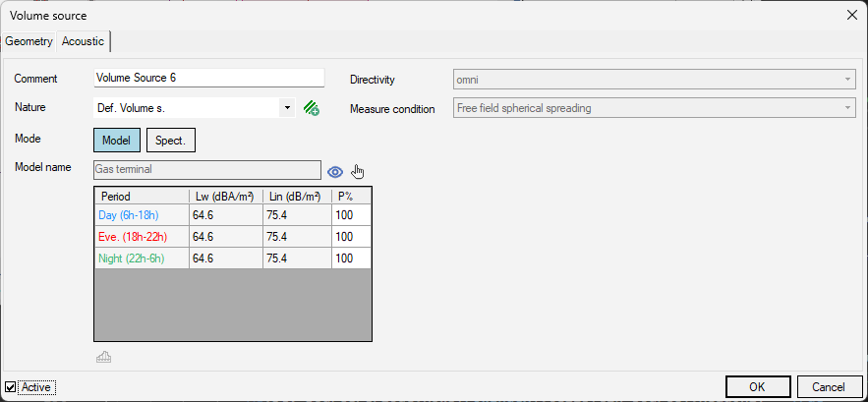Click the grayed spectrum chart icon below table
The height and width of the screenshot is (402, 868).
pyautogui.click(x=103, y=357)
